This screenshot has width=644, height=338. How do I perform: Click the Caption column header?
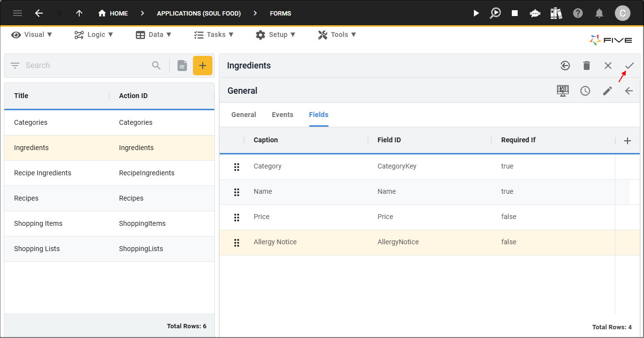tap(266, 140)
